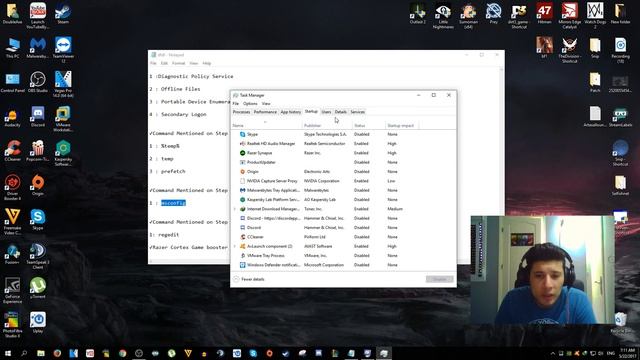The image size is (640, 360).
Task: Open Task Manager Options menu
Action: coord(250,104)
